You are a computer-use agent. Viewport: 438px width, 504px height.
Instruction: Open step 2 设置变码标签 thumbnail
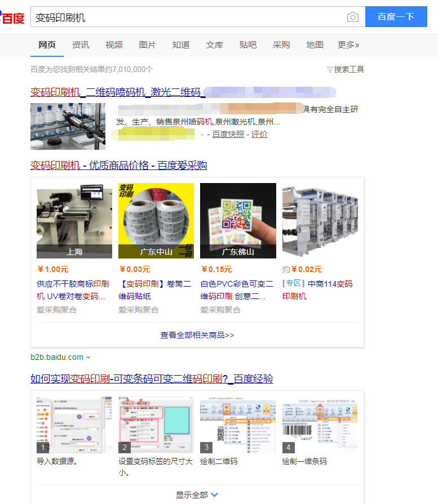coord(156,425)
